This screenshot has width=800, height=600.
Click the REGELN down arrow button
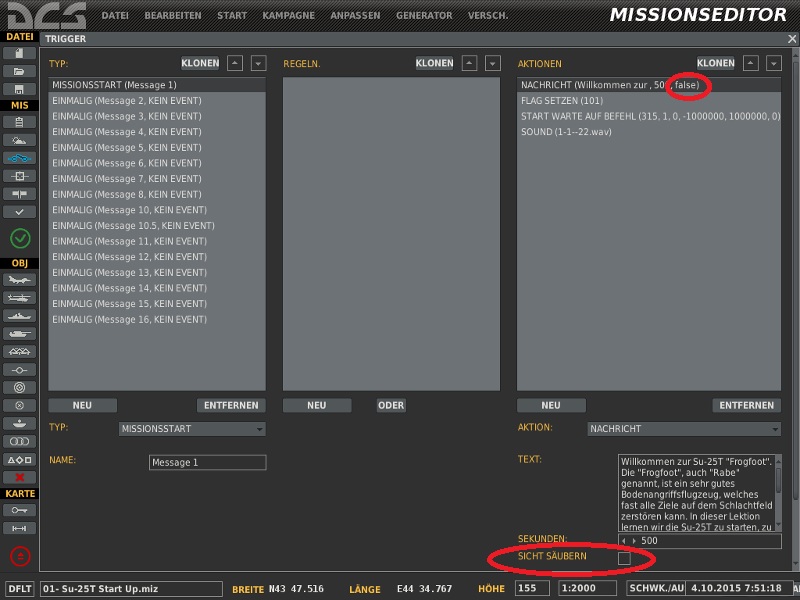[493, 63]
